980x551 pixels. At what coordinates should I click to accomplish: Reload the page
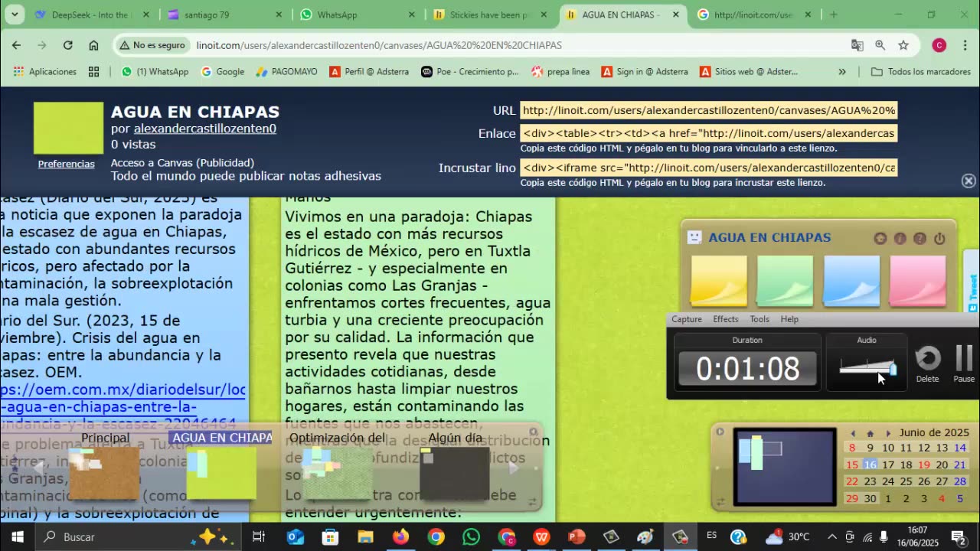(x=67, y=45)
